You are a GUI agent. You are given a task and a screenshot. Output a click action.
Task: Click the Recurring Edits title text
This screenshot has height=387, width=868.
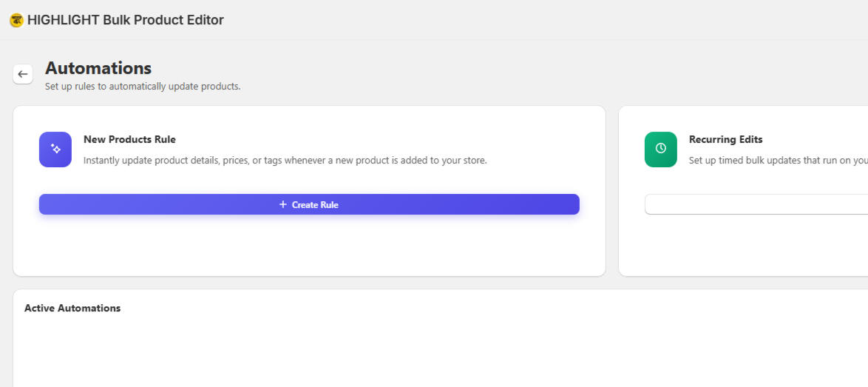pos(726,140)
